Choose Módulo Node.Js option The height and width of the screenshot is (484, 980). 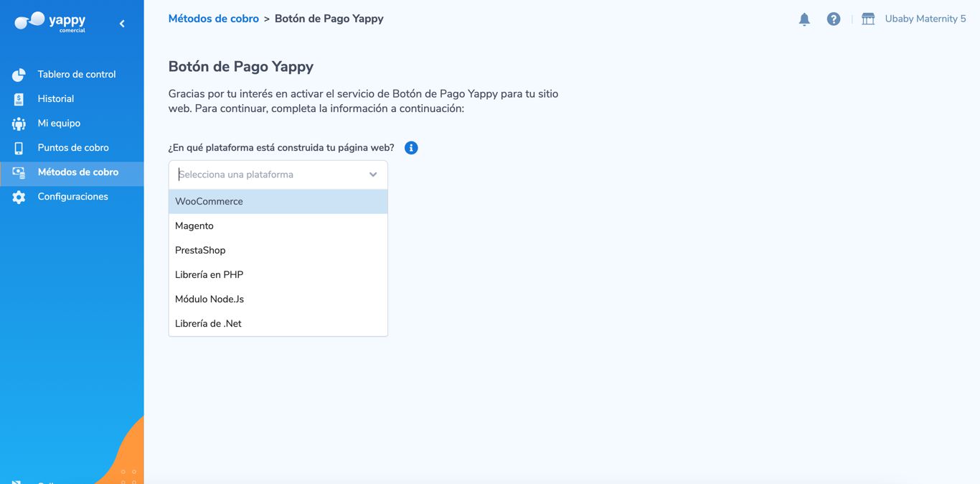(x=278, y=299)
